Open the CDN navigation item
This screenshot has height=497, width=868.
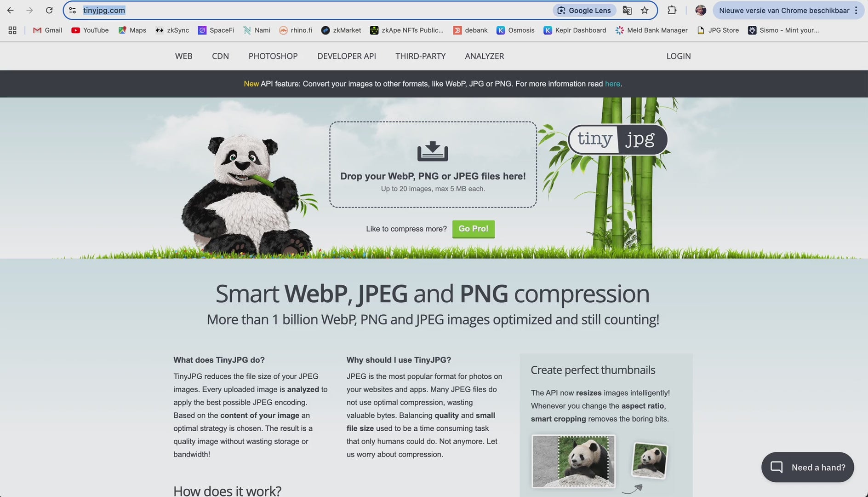click(220, 56)
